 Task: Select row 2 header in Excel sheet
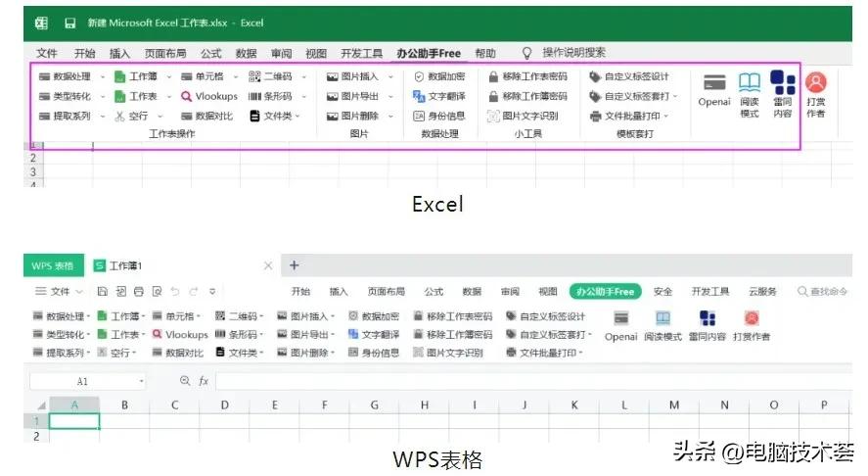(x=33, y=158)
